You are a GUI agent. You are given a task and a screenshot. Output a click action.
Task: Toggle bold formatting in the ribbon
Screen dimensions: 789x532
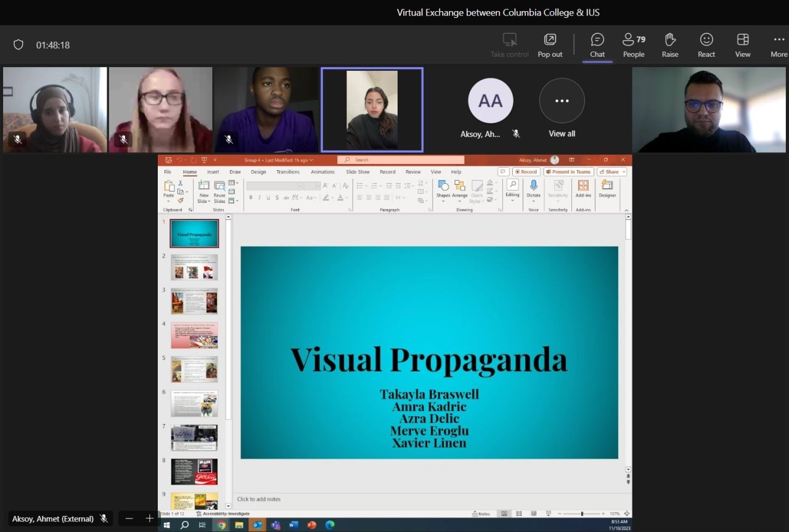[x=251, y=197]
